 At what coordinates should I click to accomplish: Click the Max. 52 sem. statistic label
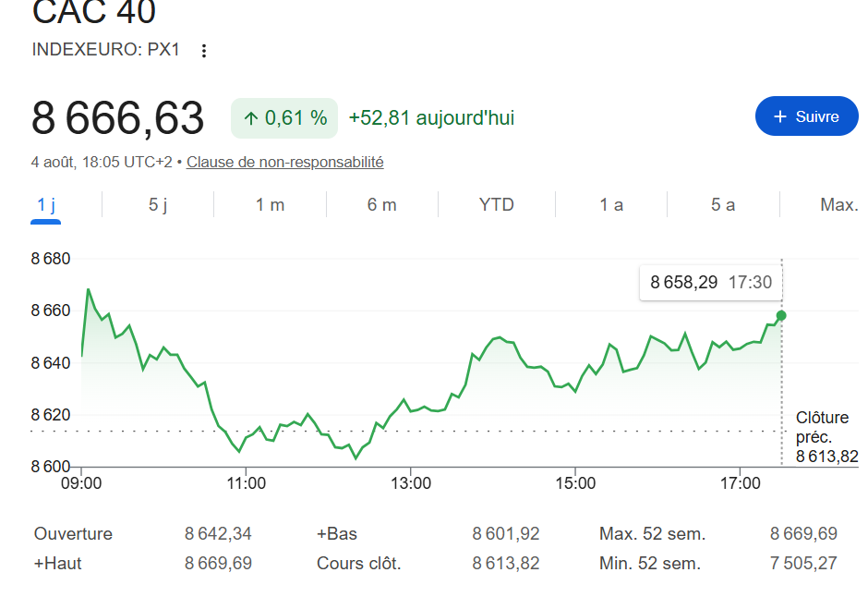point(652,534)
